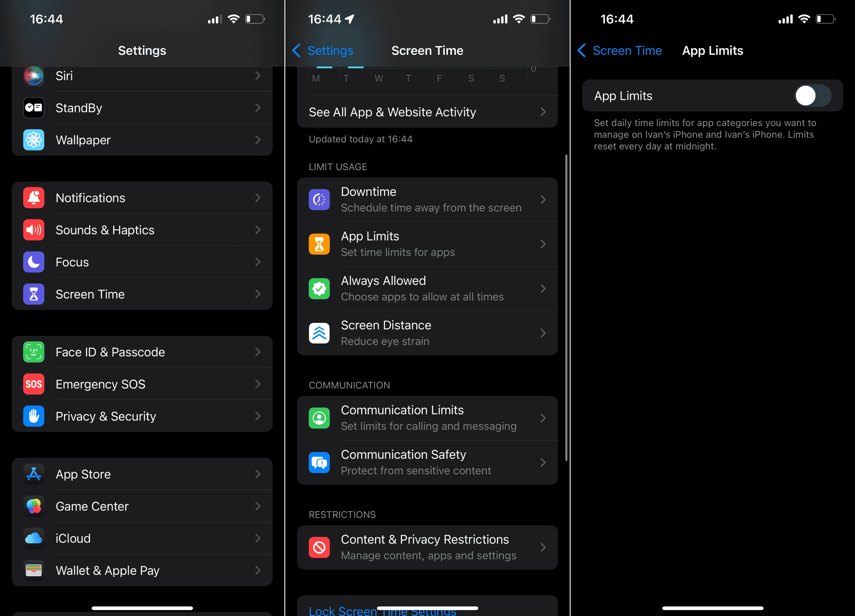
Task: Tap the Notifications bell icon
Action: pyautogui.click(x=34, y=197)
